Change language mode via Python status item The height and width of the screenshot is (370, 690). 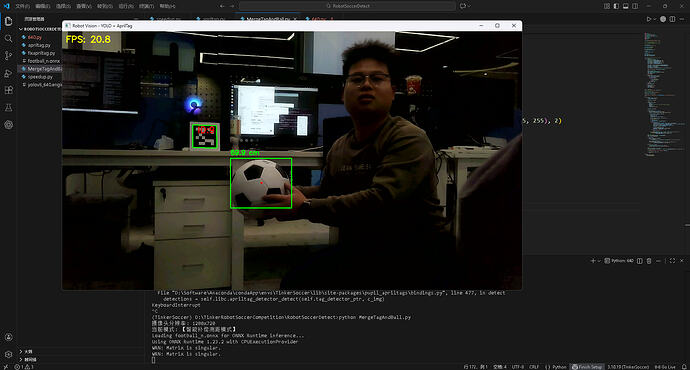[x=559, y=367]
